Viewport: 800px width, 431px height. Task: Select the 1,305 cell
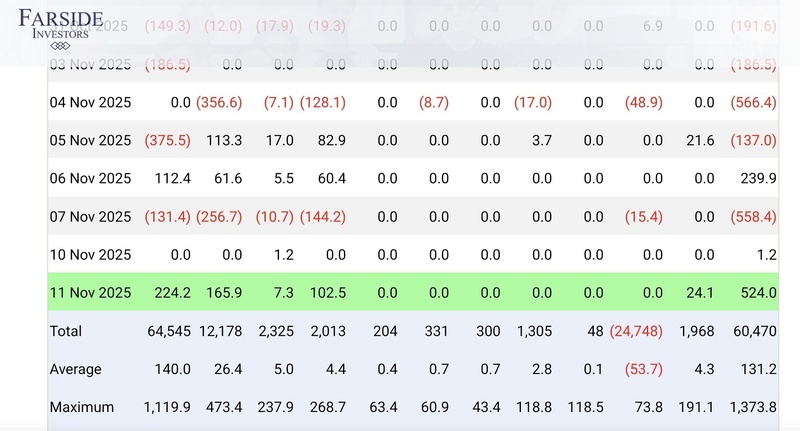tap(534, 332)
